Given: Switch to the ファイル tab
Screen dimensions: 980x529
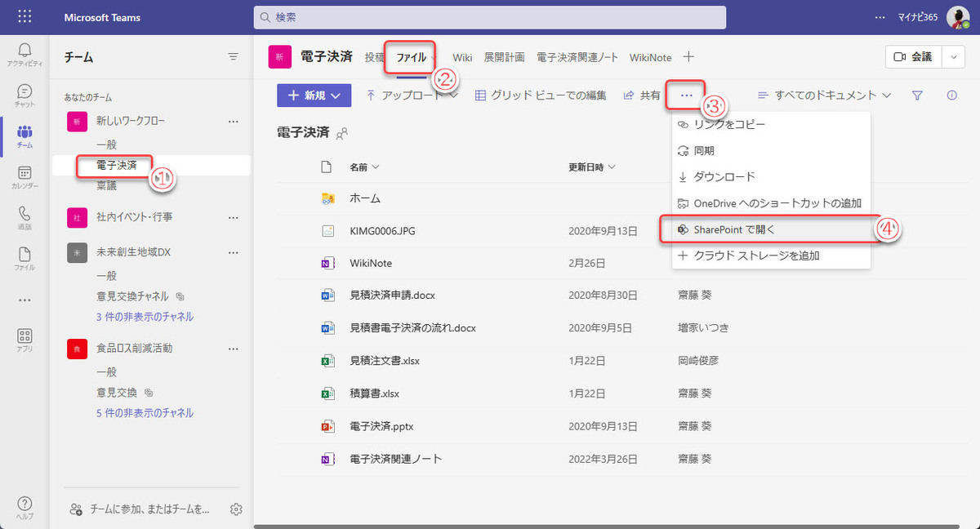Looking at the screenshot, I should point(412,58).
